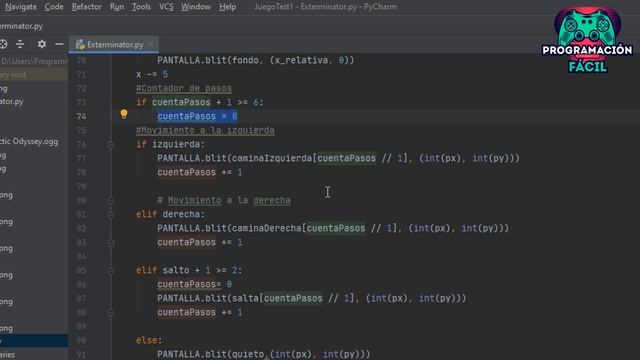This screenshot has width=640, height=360.
Task: Click 'fondo' in the PANTALLA.blit call
Action: click(x=245, y=60)
